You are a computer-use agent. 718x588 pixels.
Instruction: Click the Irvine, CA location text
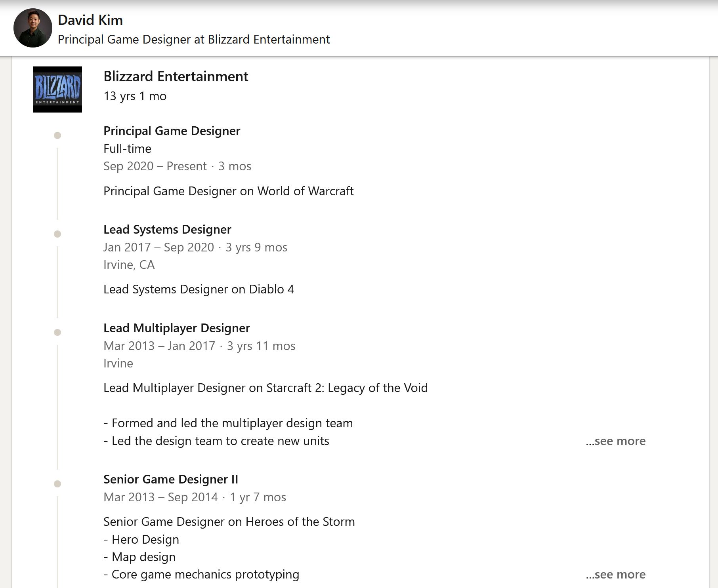tap(129, 265)
